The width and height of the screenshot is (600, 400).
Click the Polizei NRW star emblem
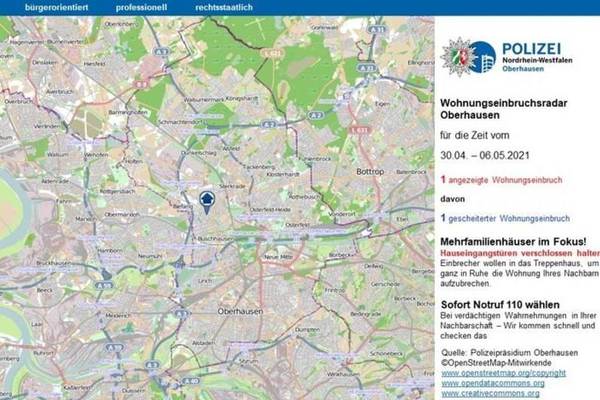click(x=458, y=57)
